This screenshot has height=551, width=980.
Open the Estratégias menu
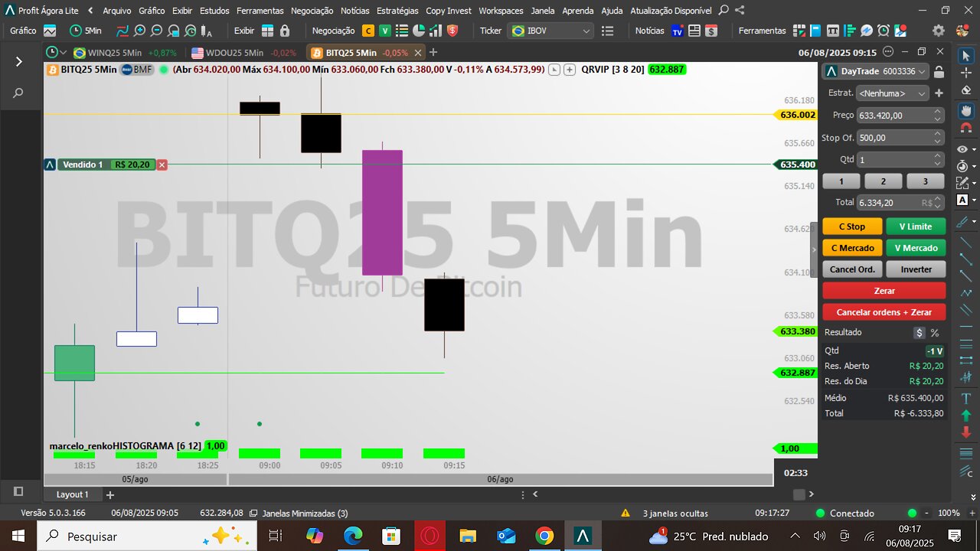397,11
